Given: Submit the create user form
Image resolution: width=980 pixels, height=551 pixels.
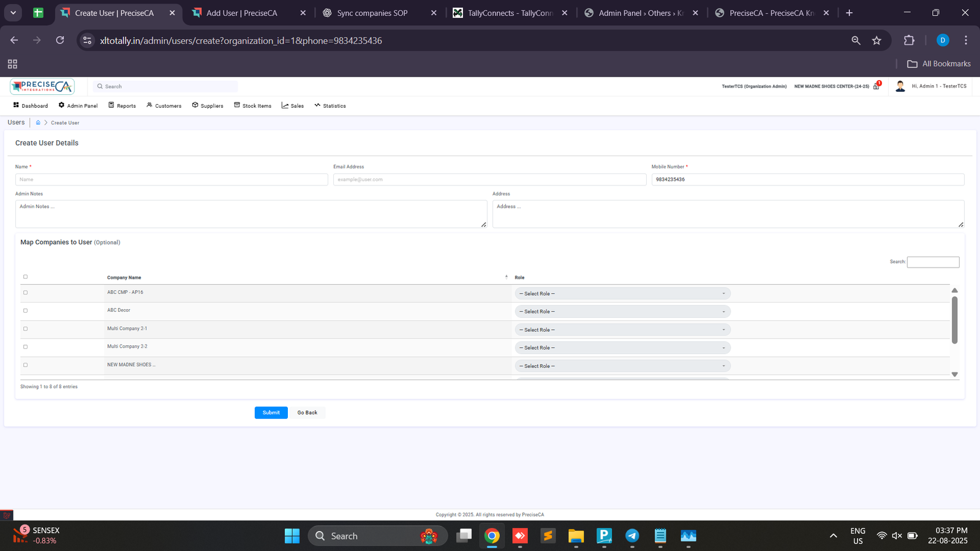Looking at the screenshot, I should (271, 413).
